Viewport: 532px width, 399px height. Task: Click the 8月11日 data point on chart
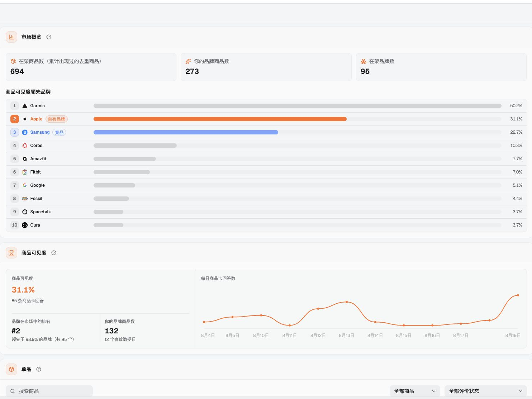(x=290, y=325)
